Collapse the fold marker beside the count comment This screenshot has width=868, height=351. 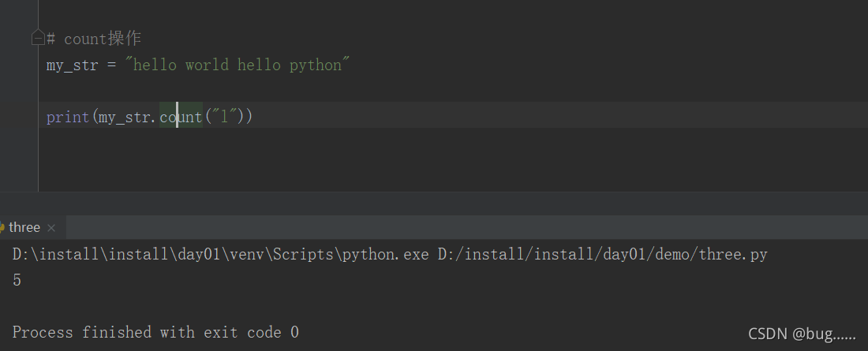38,37
